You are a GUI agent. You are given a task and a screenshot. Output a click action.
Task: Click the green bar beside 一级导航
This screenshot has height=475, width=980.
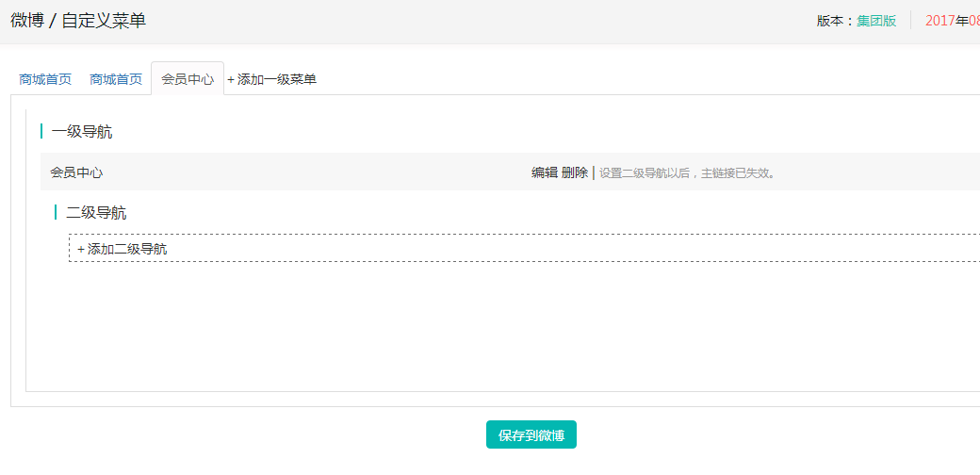41,131
